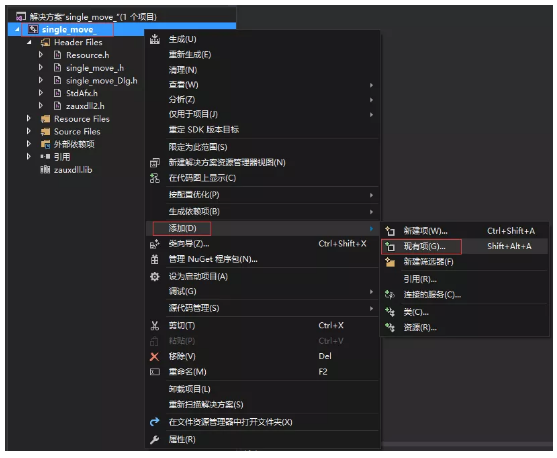This screenshot has height=458, width=557.
Task: Expand the Source Files folder
Action: click(x=28, y=131)
